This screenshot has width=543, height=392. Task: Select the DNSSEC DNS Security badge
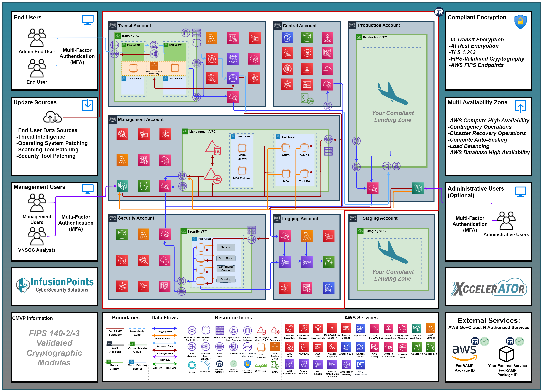click(x=261, y=365)
